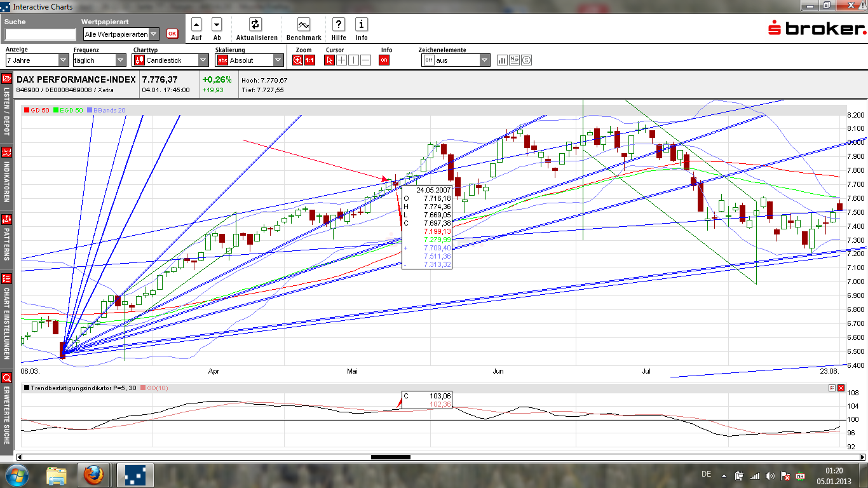
Task: Open the Erweiterte Suche side tab
Action: [x=7, y=412]
